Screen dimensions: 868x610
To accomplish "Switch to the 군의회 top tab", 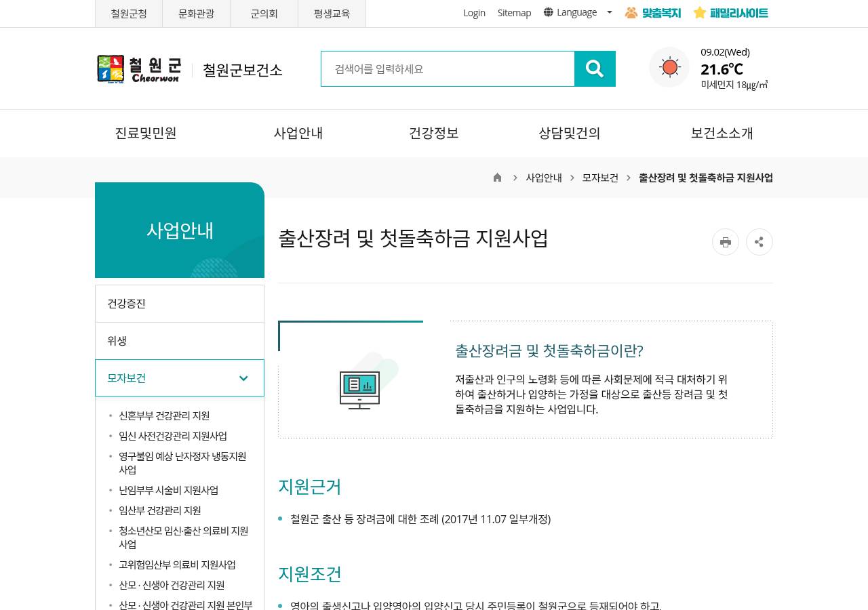I will 264,14.
